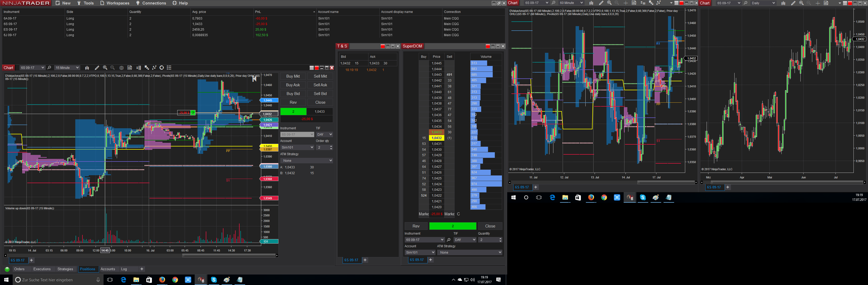Toggle crosshair in 15 Minute chart toolbar
Screen dimensions: 868x285
click(x=121, y=68)
